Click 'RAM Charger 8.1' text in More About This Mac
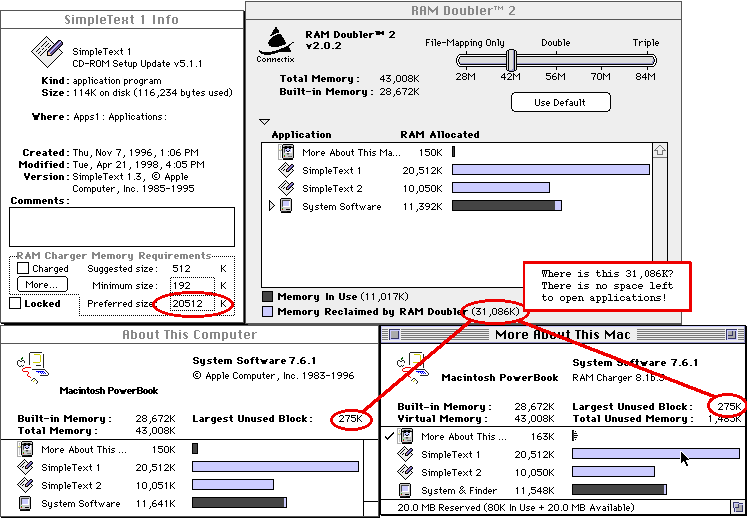747x518 pixels. [x=618, y=378]
